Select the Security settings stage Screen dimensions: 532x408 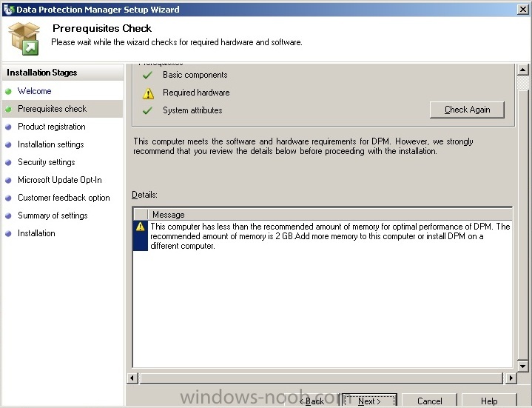pyautogui.click(x=47, y=162)
